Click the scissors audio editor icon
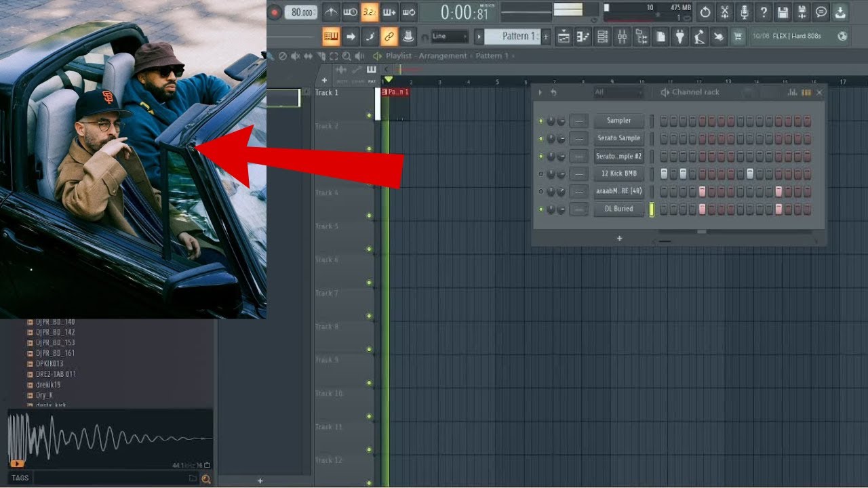The height and width of the screenshot is (488, 868). click(x=725, y=12)
